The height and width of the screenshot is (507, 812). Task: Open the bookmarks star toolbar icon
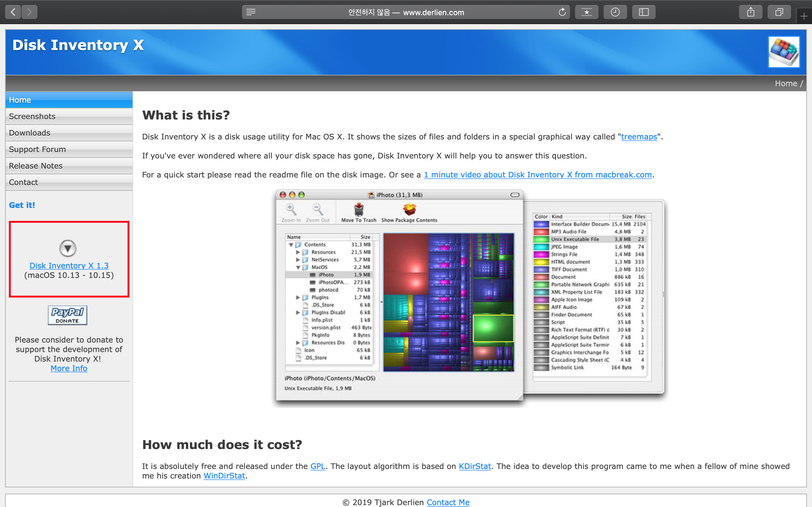[x=586, y=12]
